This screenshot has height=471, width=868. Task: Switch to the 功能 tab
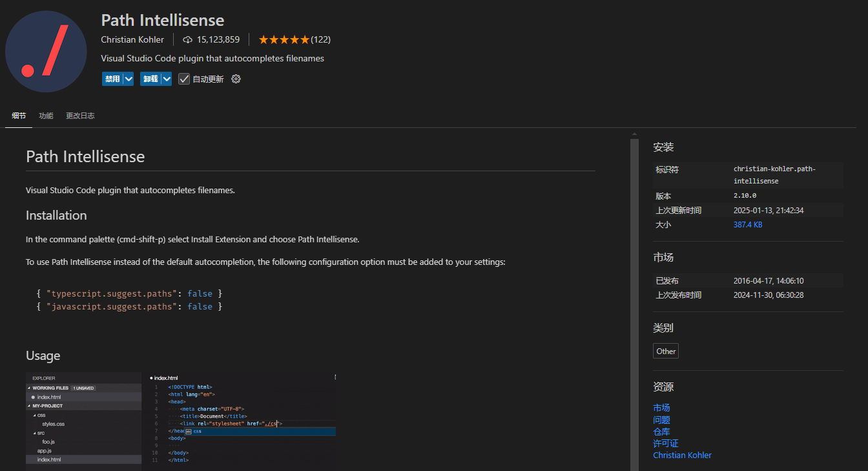pos(46,116)
